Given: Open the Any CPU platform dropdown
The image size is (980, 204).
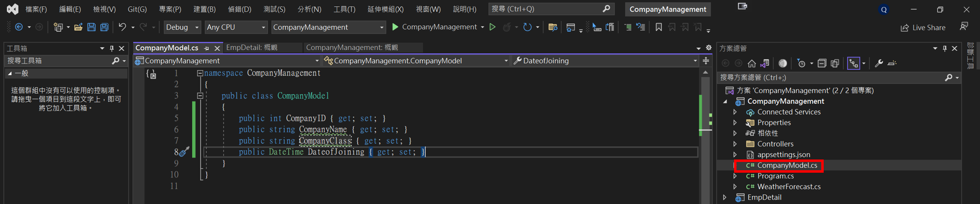Looking at the screenshot, I should (236, 27).
